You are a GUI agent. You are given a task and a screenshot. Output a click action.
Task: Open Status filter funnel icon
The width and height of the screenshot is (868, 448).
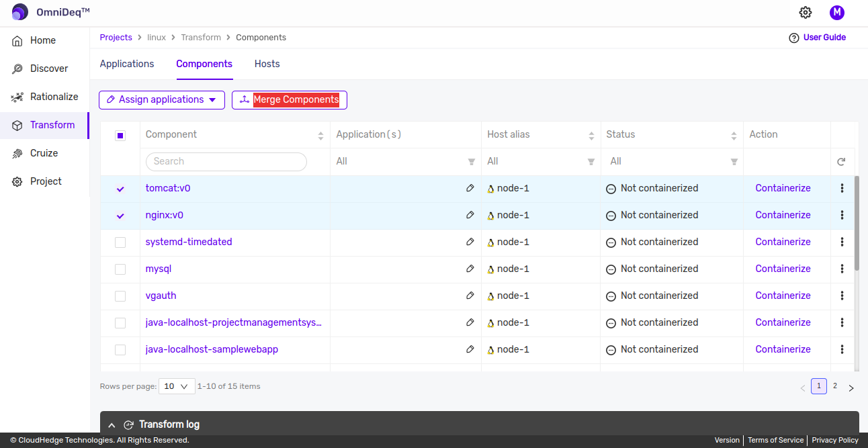tap(734, 162)
